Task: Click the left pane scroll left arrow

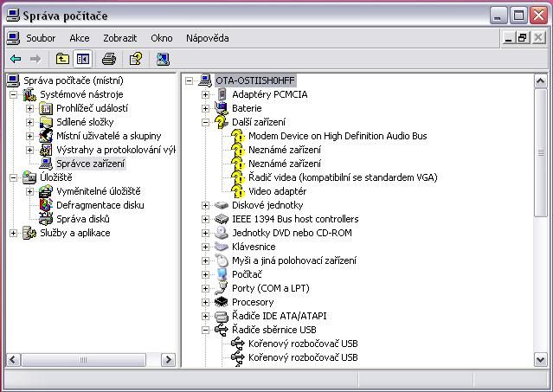Action: click(x=13, y=360)
